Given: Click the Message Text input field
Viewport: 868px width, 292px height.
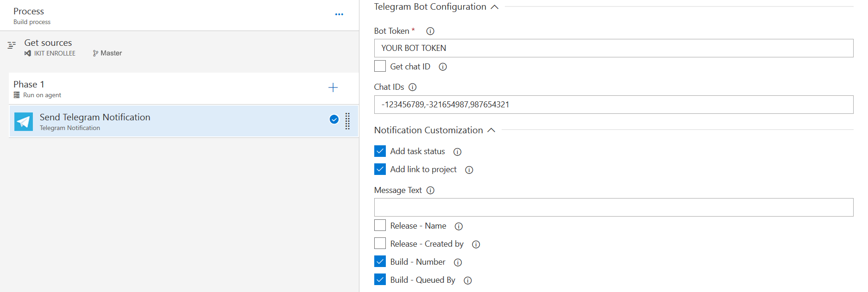Looking at the screenshot, I should click(x=613, y=207).
